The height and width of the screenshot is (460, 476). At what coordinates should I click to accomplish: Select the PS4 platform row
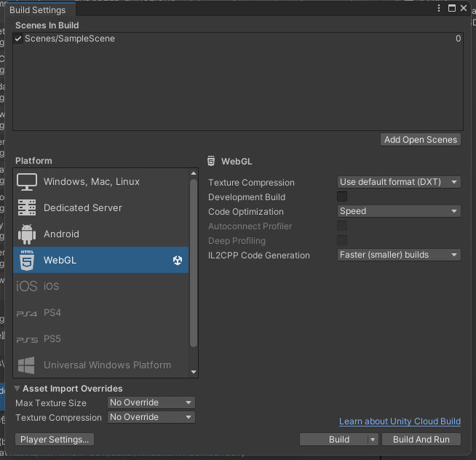(x=101, y=313)
